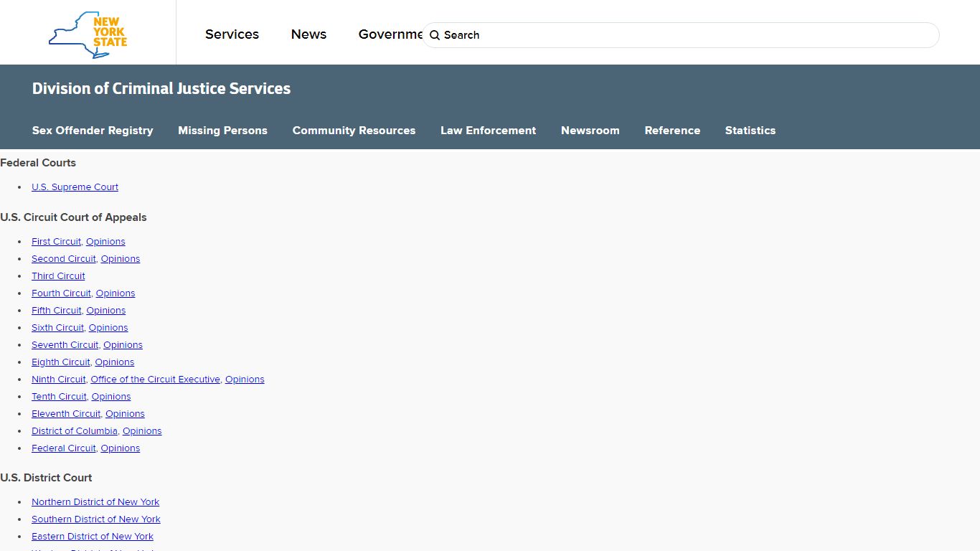This screenshot has height=551, width=980.
Task: Follow the U.S. Supreme Court link
Action: 75,187
